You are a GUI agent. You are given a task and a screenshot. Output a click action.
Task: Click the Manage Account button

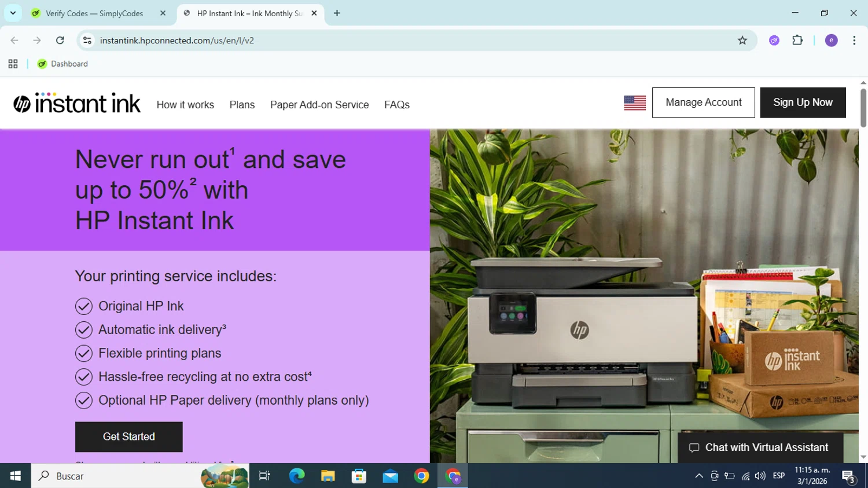[x=704, y=102]
